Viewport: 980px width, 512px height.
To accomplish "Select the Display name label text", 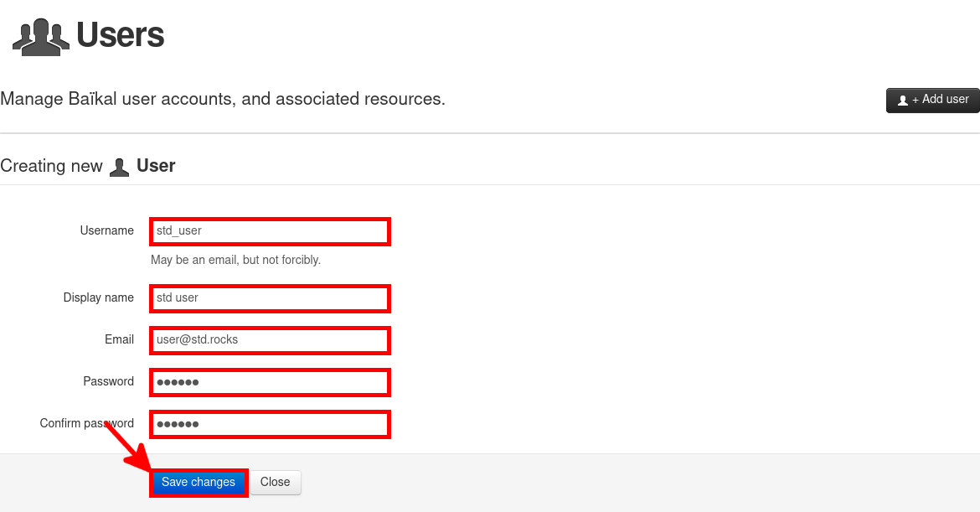I will (x=98, y=297).
